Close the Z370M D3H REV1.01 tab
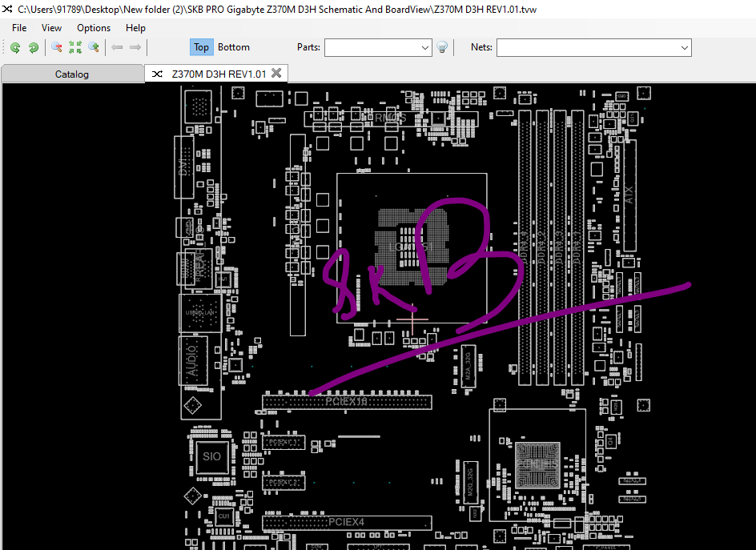 (276, 74)
